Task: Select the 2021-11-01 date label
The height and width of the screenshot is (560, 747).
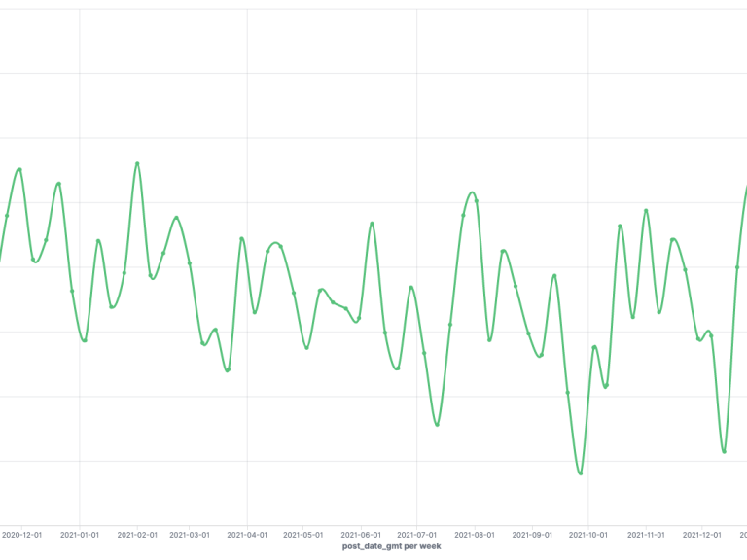Action: [646, 535]
